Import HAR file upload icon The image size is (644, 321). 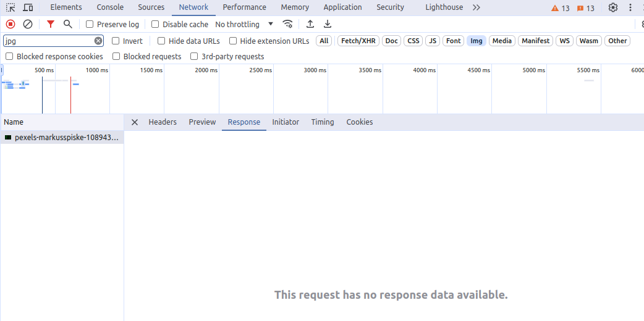click(x=310, y=24)
